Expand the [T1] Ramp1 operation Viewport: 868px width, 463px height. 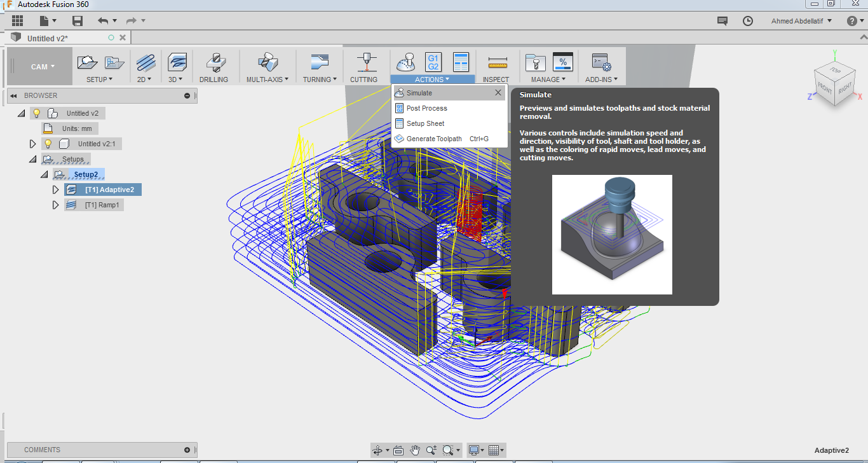(x=55, y=205)
